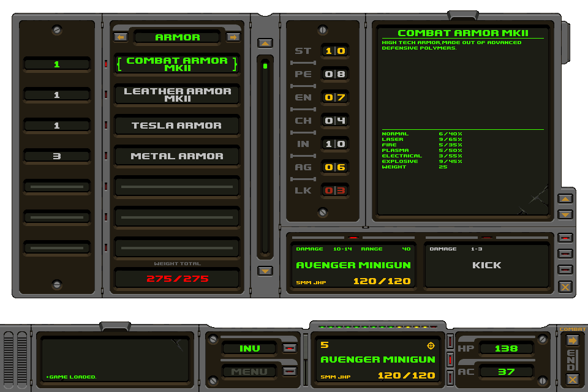Click red indicator beside Leather Armor MKII row
588x392 pixels.
pos(106,95)
